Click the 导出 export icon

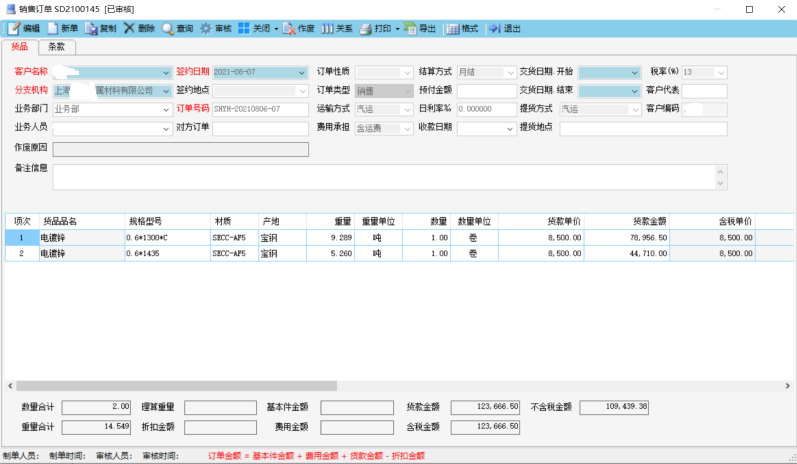click(x=410, y=28)
